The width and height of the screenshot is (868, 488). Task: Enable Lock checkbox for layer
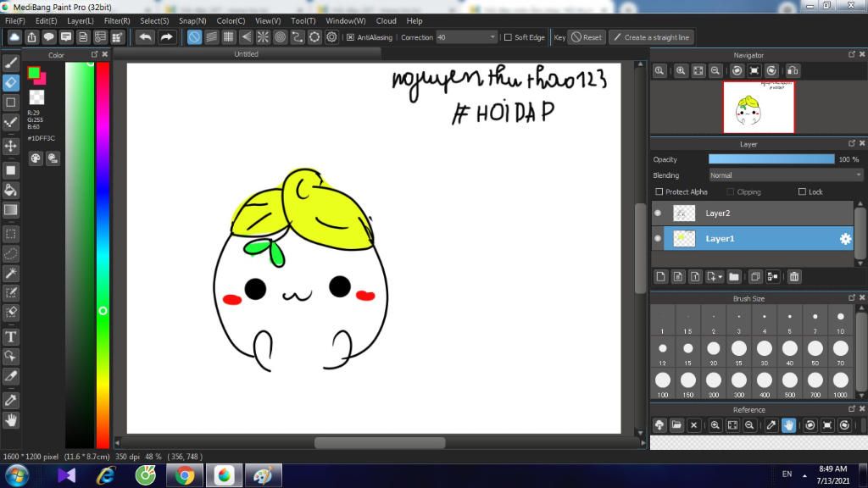pos(802,192)
